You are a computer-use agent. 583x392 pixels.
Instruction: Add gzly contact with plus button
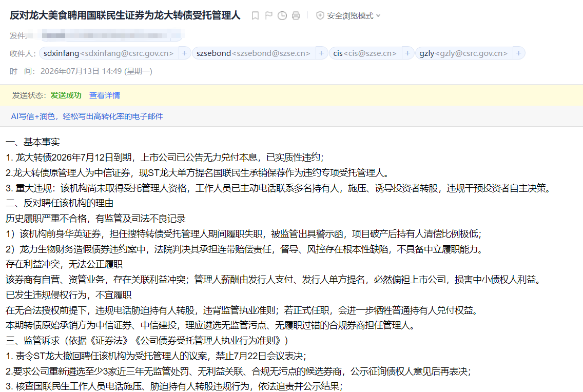[x=518, y=53]
